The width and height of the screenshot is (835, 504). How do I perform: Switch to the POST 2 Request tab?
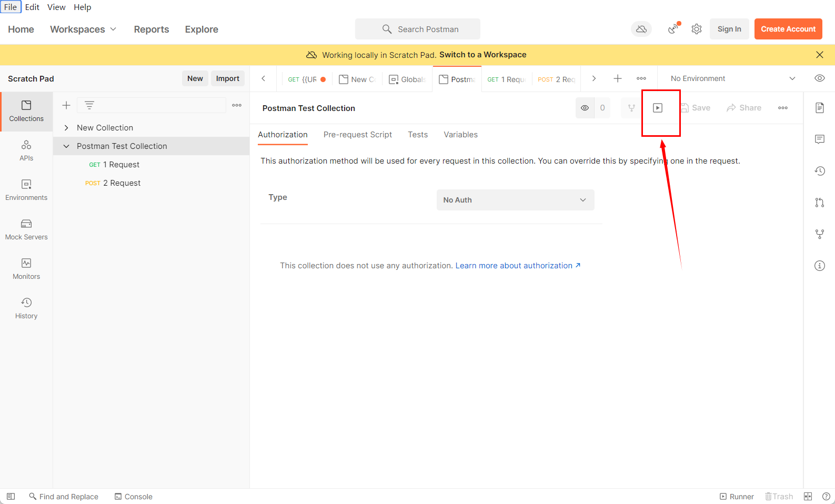point(556,79)
